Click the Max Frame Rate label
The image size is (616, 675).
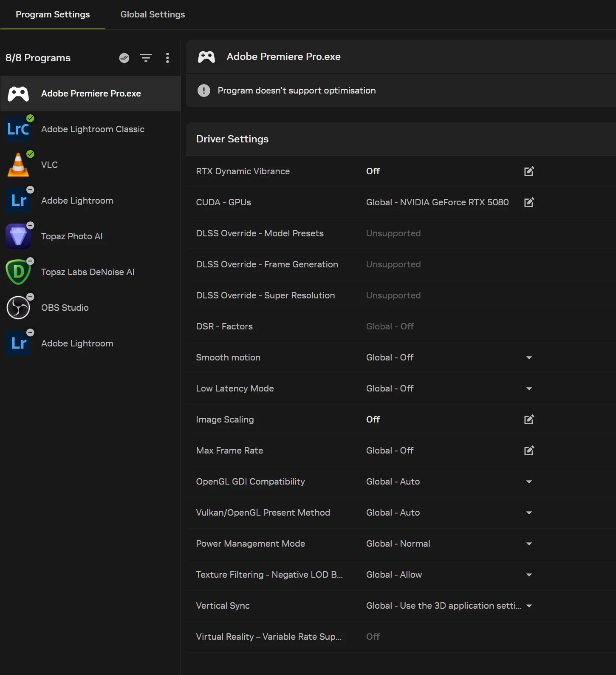(229, 451)
